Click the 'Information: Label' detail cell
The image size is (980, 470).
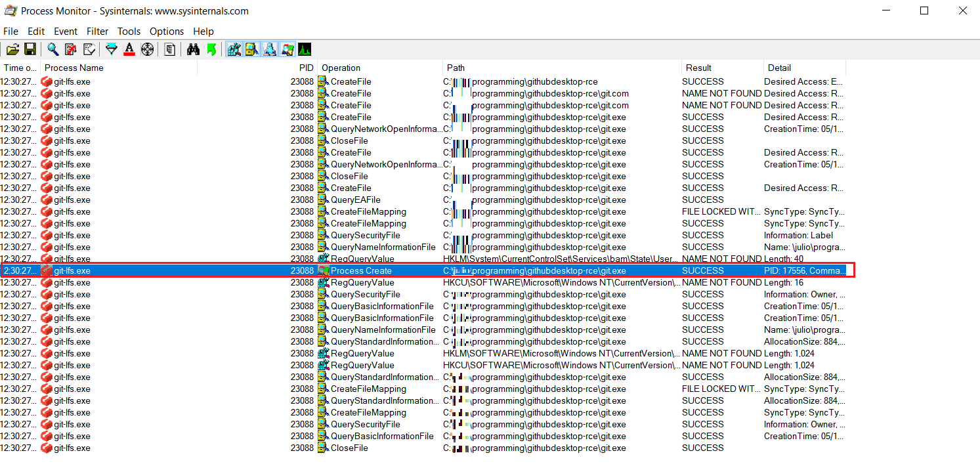coord(798,235)
